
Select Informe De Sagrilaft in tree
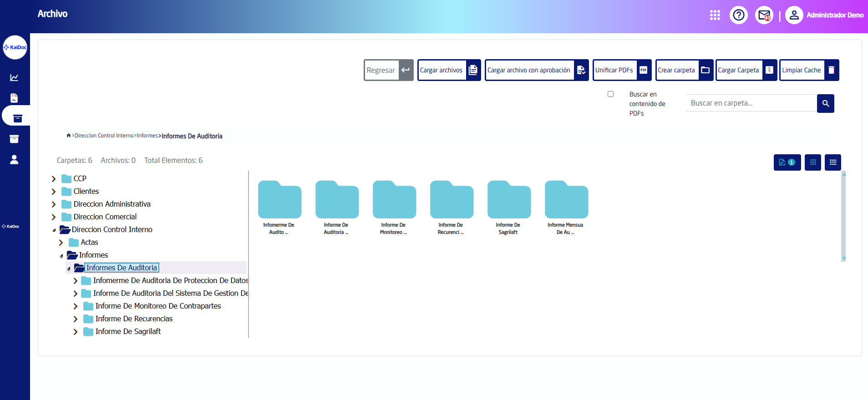pyautogui.click(x=128, y=332)
